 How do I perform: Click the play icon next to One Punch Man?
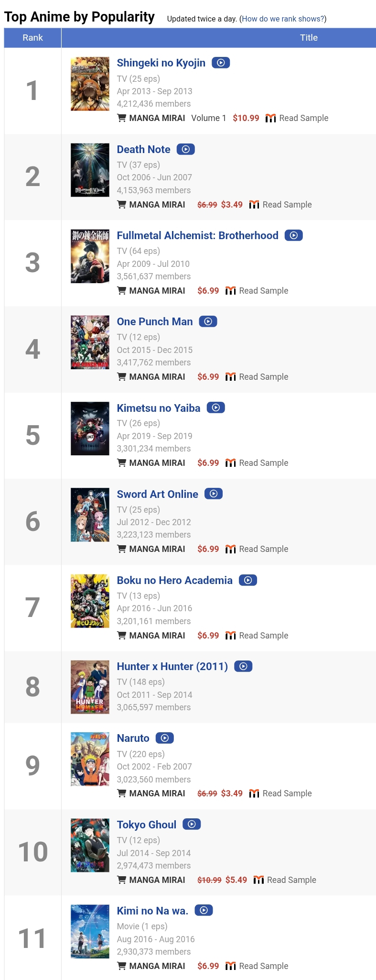208,321
